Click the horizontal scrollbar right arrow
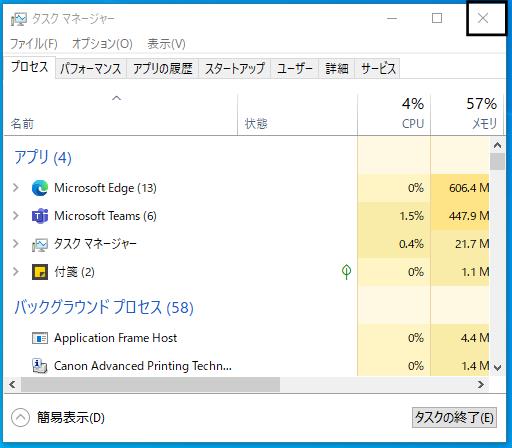The image size is (512, 448). 481,384
